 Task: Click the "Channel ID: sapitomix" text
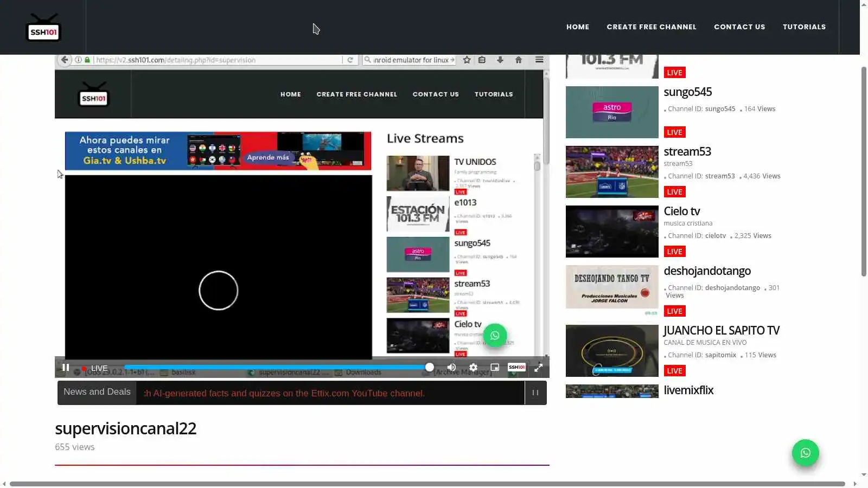tap(702, 355)
